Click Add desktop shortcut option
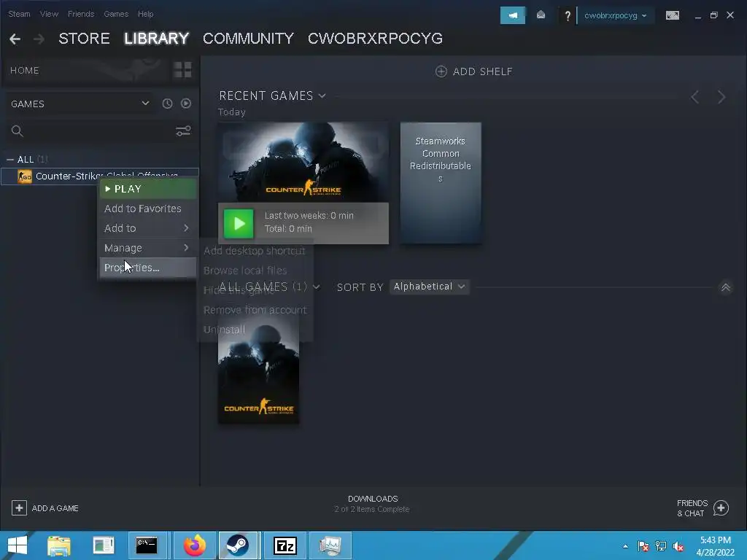Image resolution: width=747 pixels, height=560 pixels. 255,251
